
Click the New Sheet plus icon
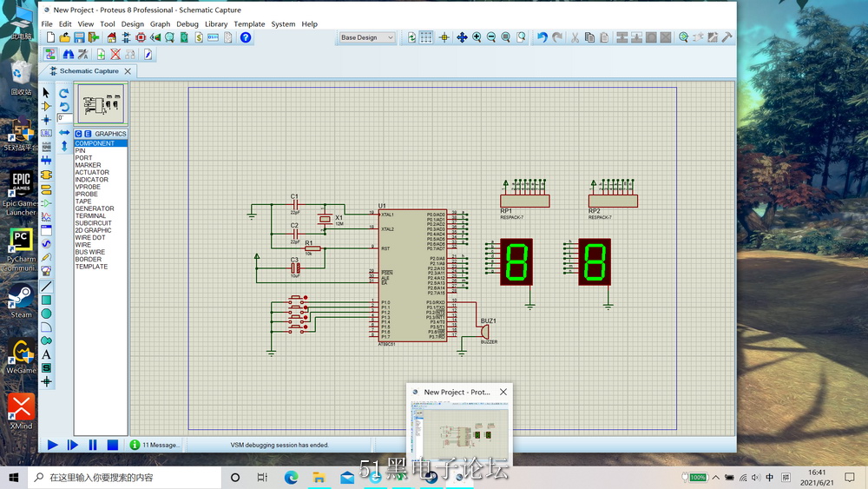click(101, 54)
